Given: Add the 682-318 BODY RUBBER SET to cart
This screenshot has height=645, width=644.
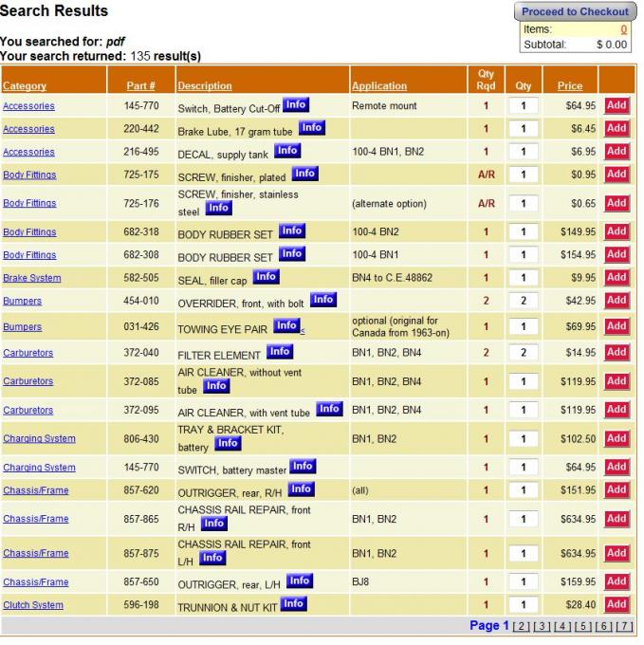Looking at the screenshot, I should click(x=616, y=231).
